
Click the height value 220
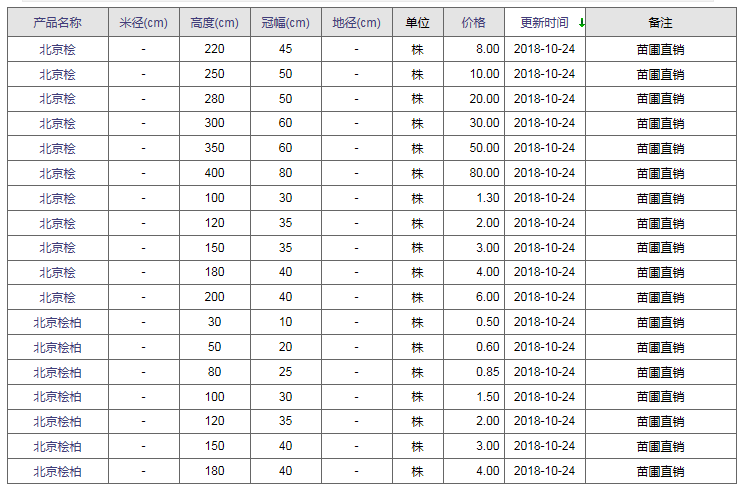tap(214, 49)
